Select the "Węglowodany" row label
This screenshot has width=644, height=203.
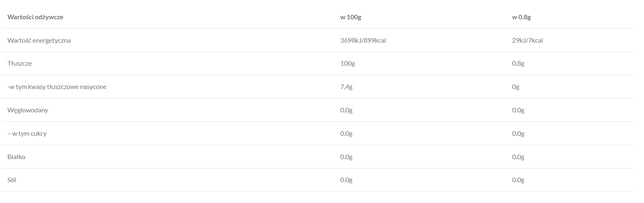click(28, 110)
